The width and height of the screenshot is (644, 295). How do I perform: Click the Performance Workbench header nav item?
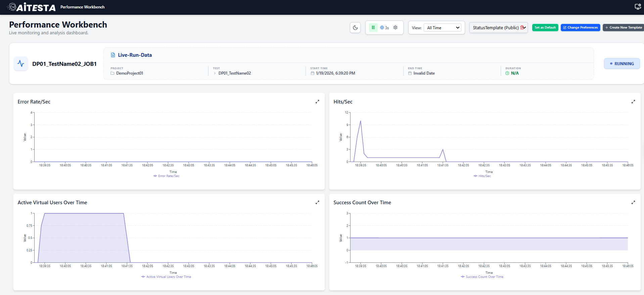pos(82,7)
